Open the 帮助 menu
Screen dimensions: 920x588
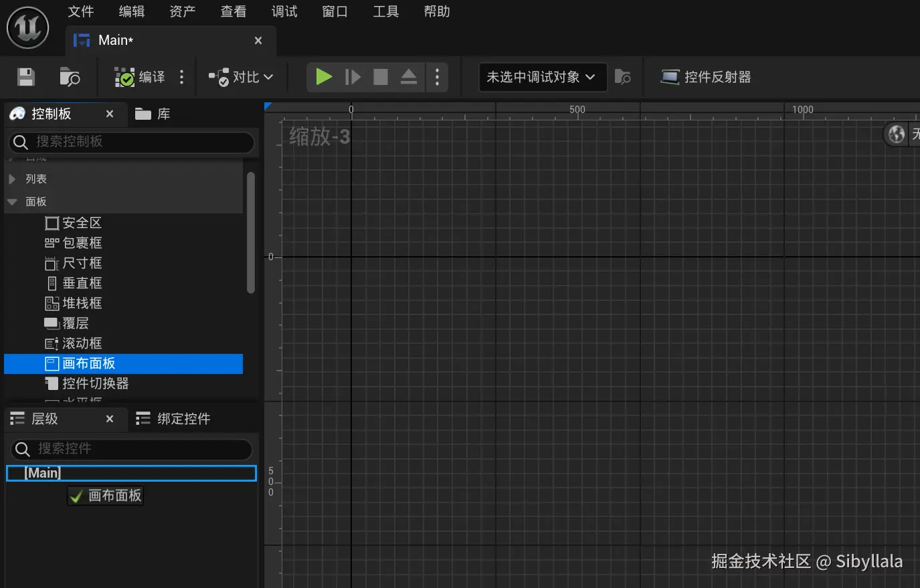click(x=437, y=11)
